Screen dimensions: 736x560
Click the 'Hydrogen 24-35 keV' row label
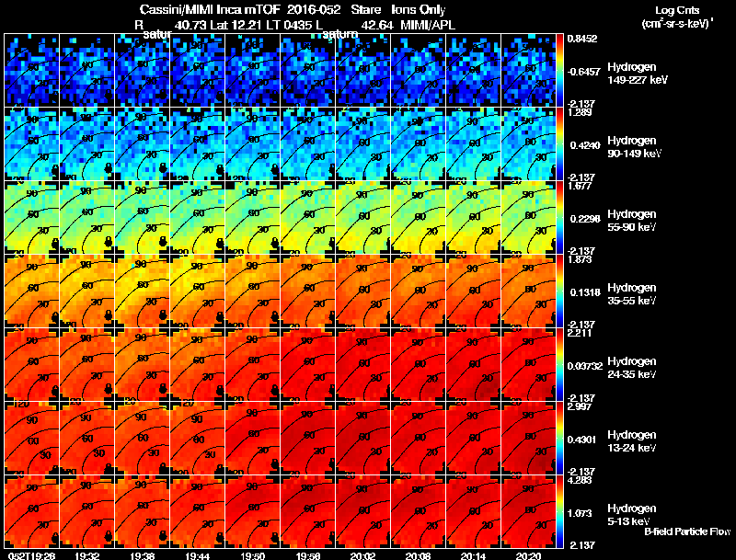(x=632, y=368)
